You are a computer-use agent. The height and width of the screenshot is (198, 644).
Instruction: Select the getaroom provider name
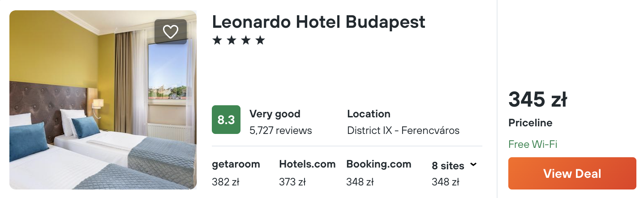tap(236, 164)
